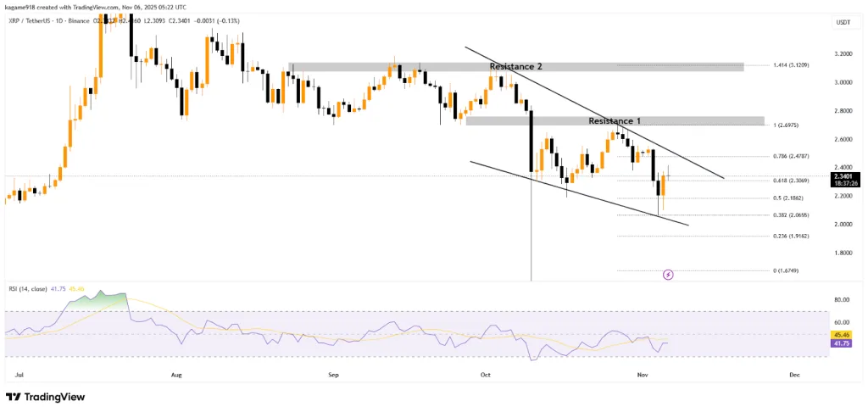The height and width of the screenshot is (412, 868).
Task: Click the Dec label on time axis
Action: (794, 374)
